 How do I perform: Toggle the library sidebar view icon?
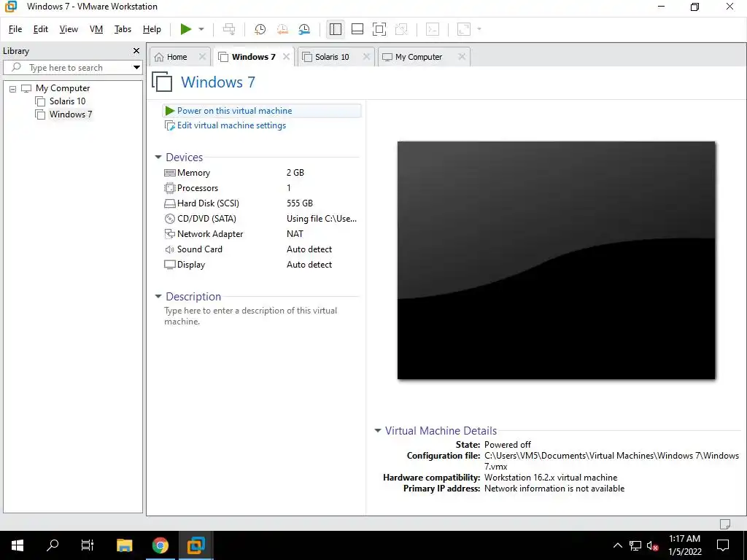click(x=336, y=29)
